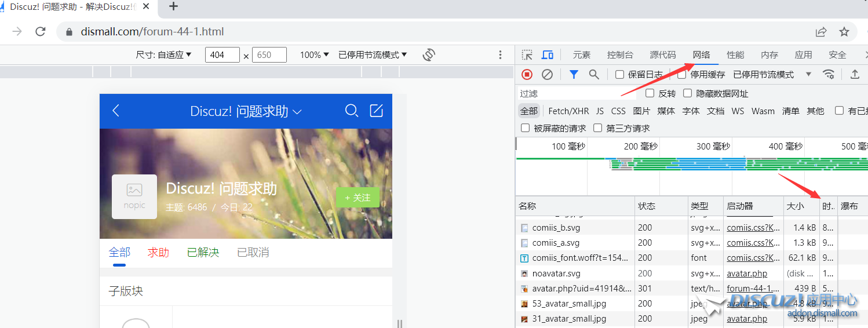Screen dimensions: 868x328
Task: Select the 已解决 forum tab
Action: pyautogui.click(x=203, y=252)
